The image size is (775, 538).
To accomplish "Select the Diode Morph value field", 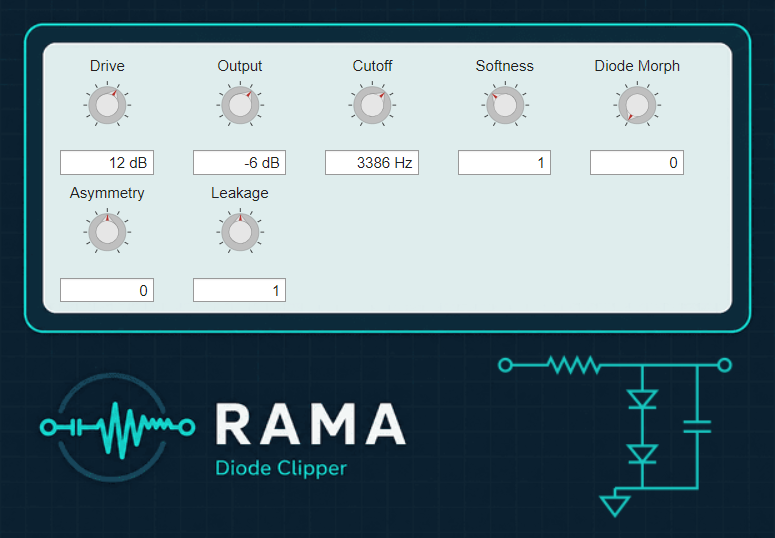I will (x=637, y=163).
